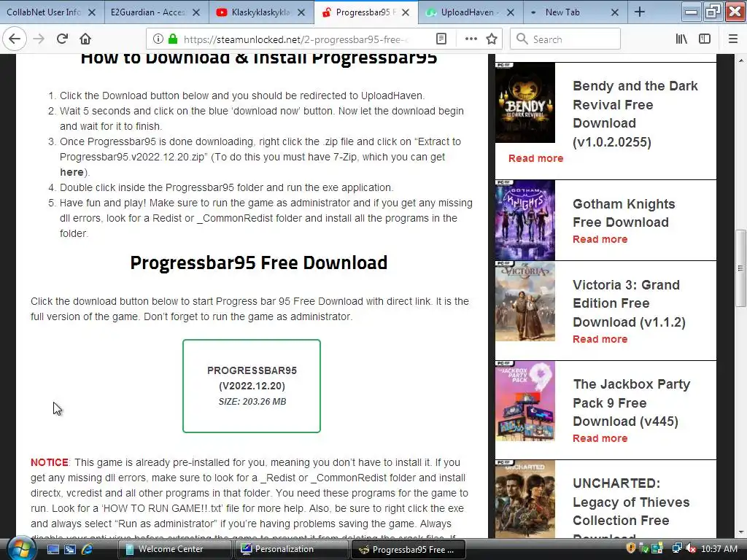Go back to the previous page

pos(15,39)
